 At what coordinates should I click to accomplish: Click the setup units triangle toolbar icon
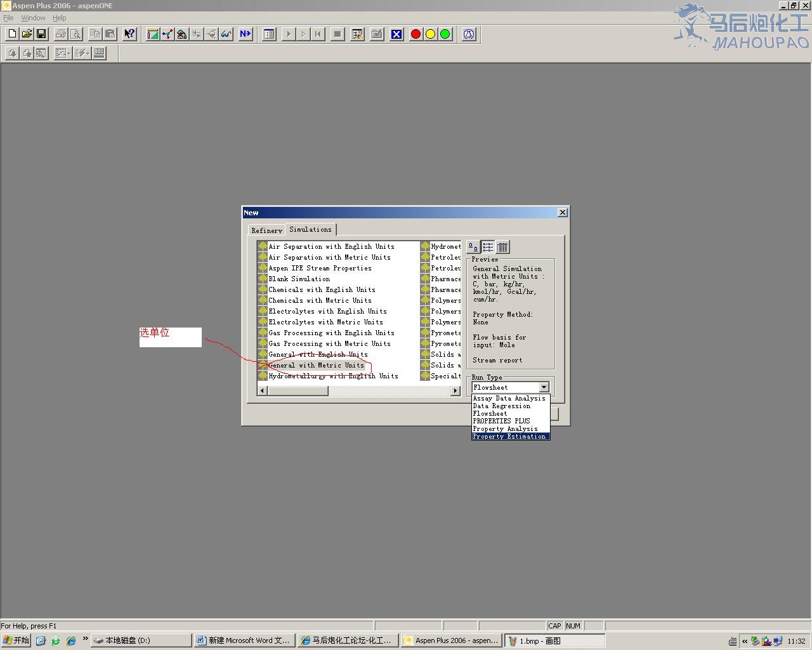pos(153,34)
